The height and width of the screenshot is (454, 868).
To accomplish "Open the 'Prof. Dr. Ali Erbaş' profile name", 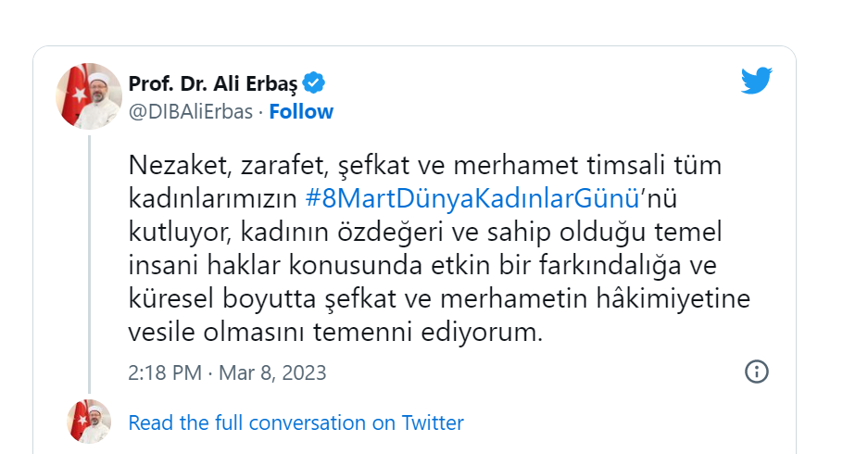I will click(213, 83).
